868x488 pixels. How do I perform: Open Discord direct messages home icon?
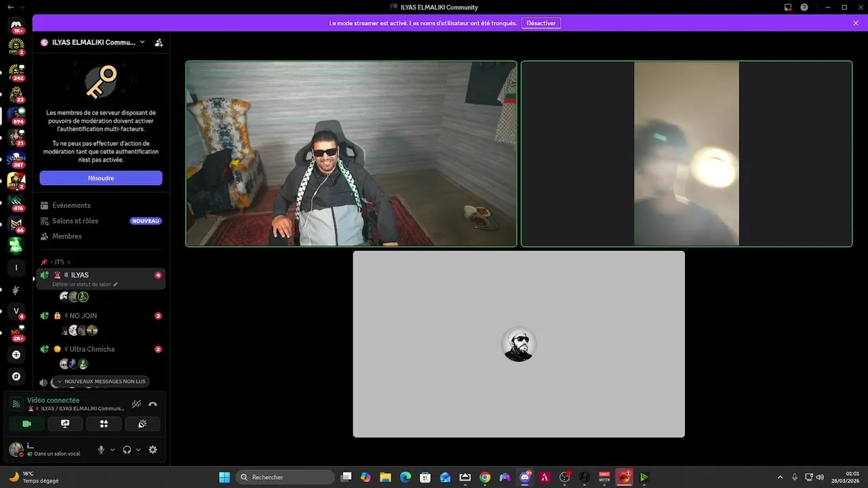point(16,25)
